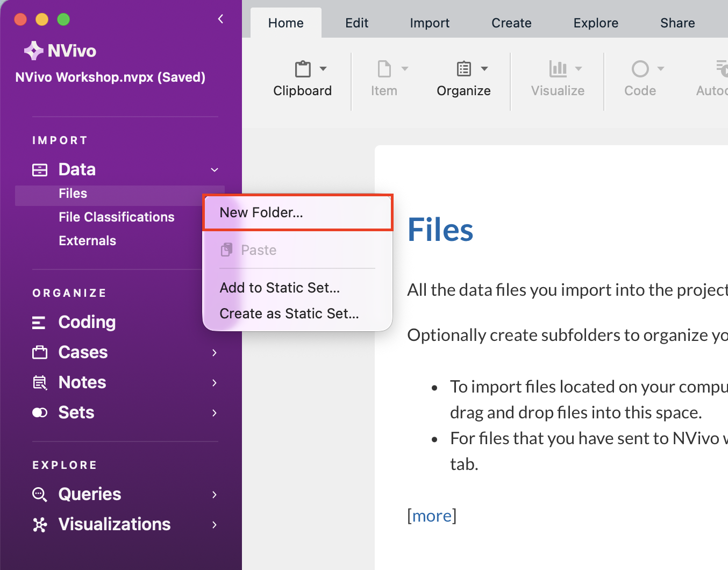Expand the Cases section chevron
Screen dimensions: 728x570
(215, 353)
